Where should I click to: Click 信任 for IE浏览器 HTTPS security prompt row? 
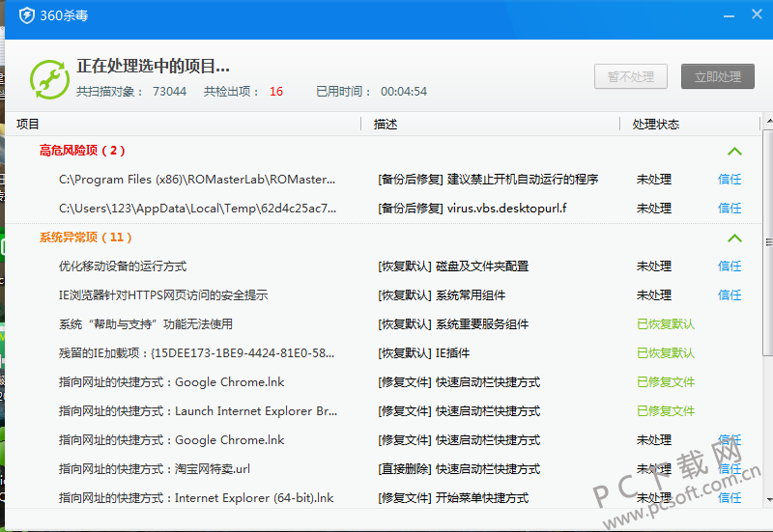pos(730,295)
